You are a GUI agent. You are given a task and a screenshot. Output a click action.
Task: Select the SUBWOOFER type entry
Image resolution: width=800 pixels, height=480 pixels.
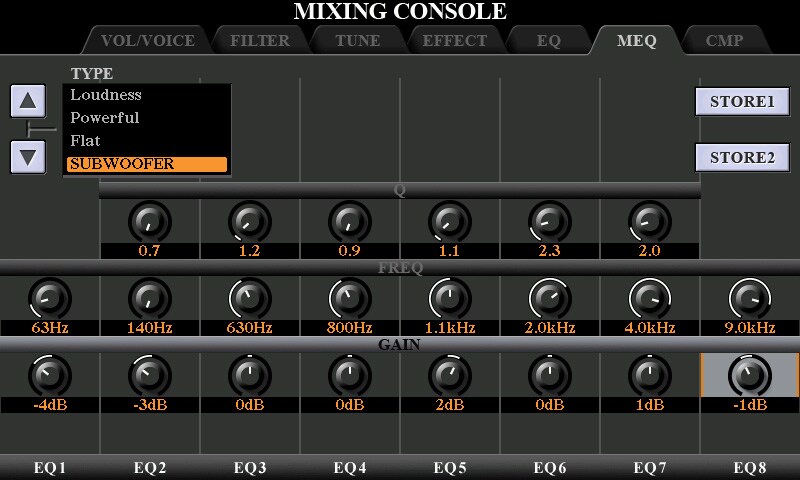point(146,164)
